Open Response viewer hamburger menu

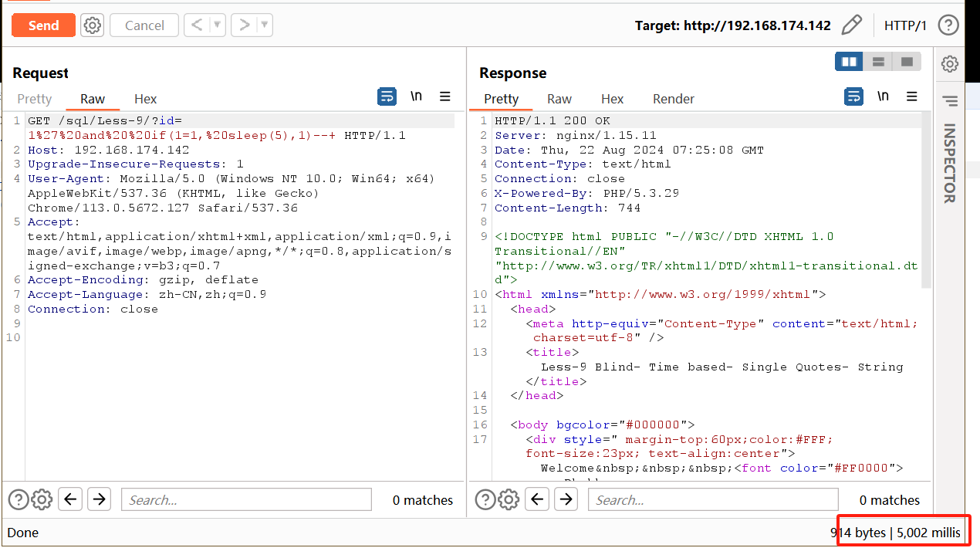point(912,96)
